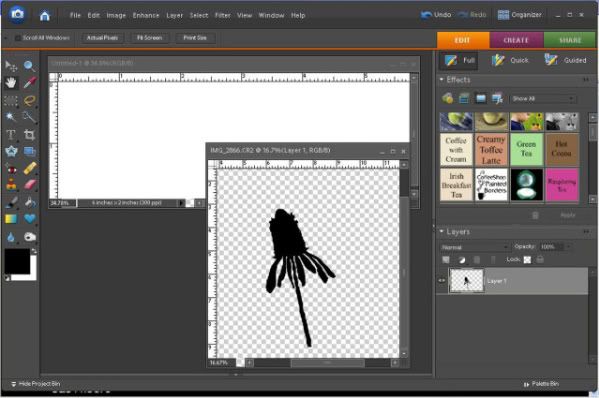
Task: Open the Filter menu
Action: point(222,15)
